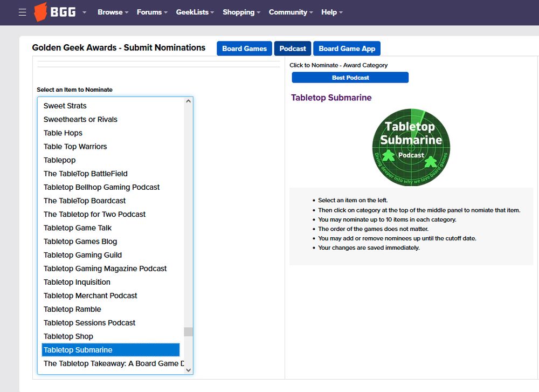This screenshot has width=539, height=392.
Task: Select The TableTop Boardcast
Action: point(110,201)
